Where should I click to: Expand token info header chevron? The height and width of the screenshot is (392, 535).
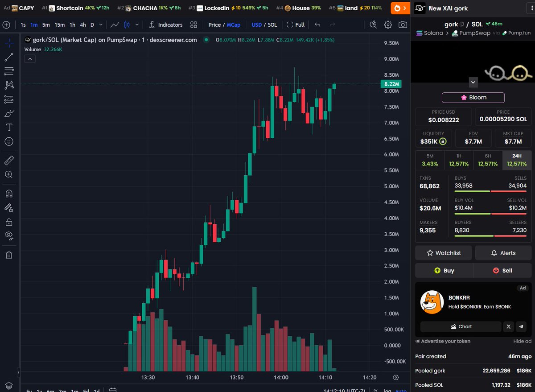pyautogui.click(x=473, y=82)
